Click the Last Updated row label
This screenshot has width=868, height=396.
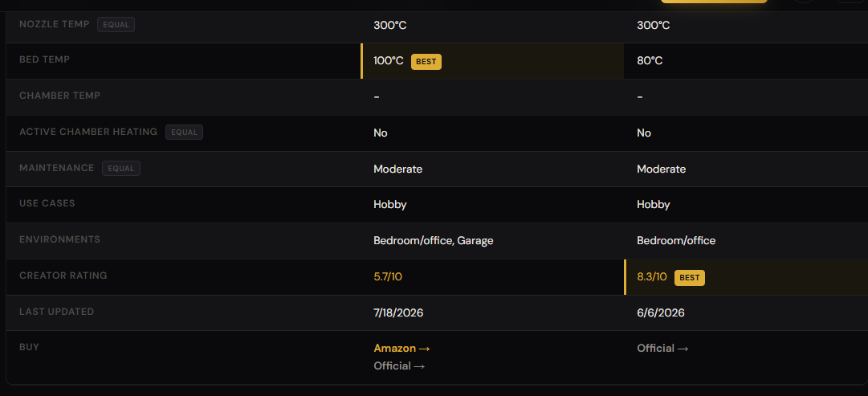tap(56, 312)
